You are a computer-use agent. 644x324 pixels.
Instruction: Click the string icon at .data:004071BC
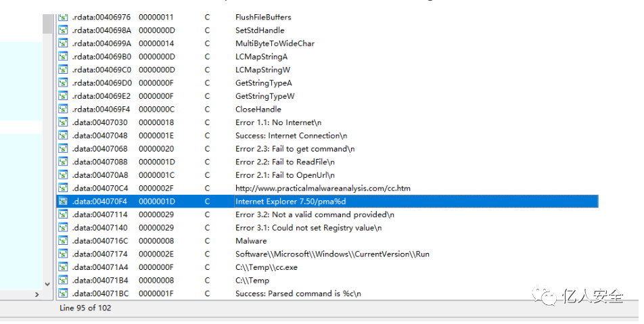click(x=63, y=293)
